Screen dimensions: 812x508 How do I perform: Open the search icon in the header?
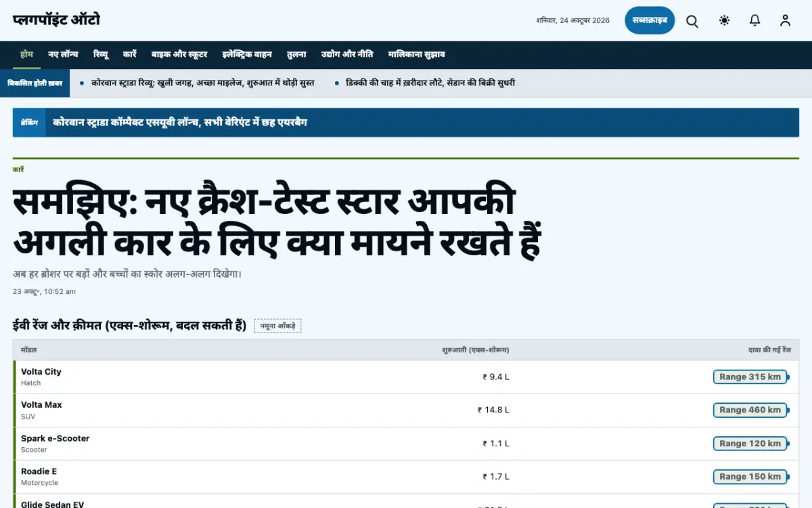tap(692, 21)
